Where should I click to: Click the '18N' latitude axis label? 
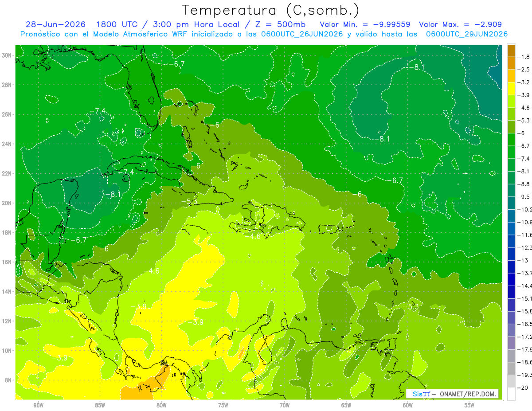coord(7,232)
